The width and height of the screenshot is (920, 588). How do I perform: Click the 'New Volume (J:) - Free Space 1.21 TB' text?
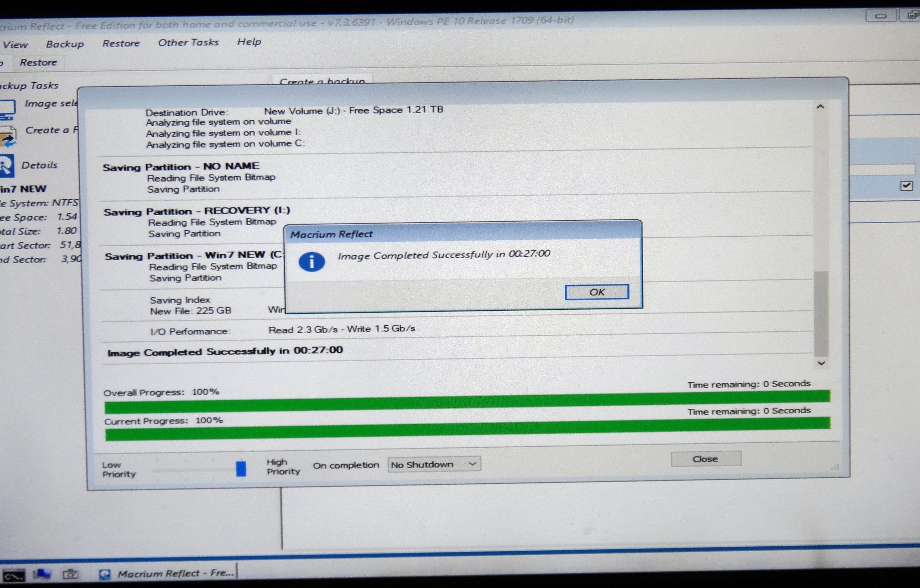[354, 110]
